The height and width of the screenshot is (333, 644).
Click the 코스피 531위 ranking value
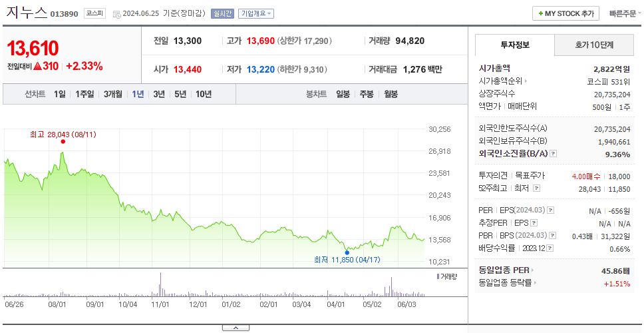609,81
